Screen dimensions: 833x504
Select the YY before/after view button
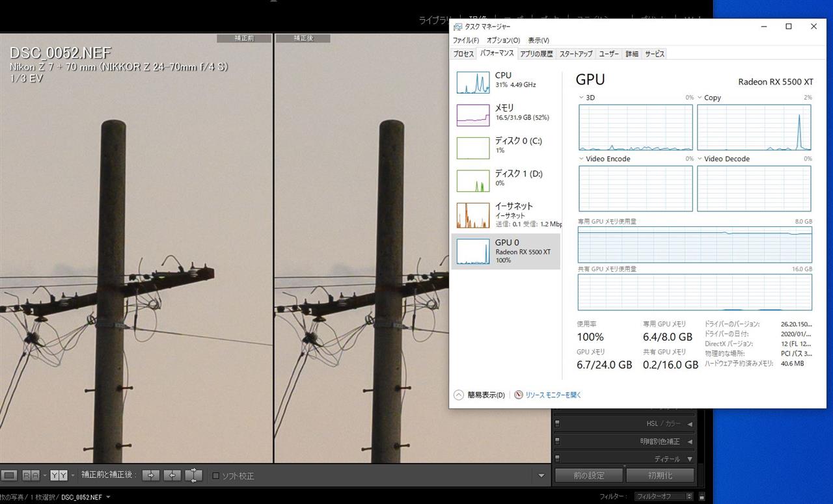point(59,475)
